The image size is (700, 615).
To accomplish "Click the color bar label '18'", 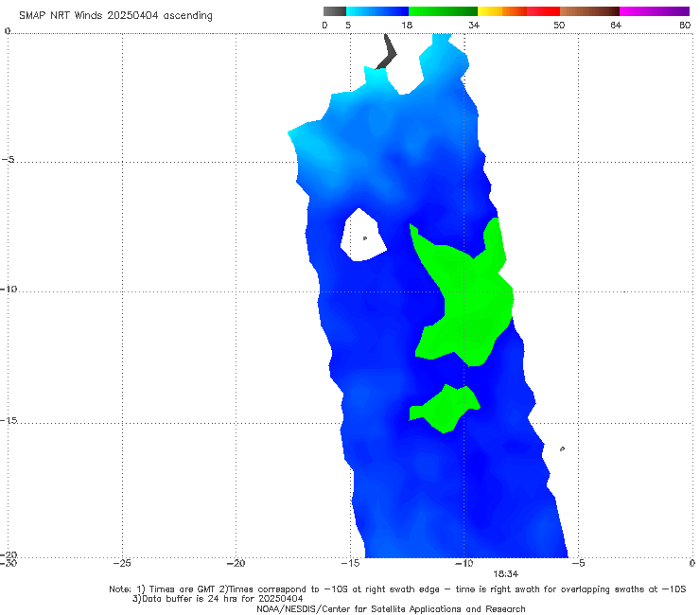I will pos(407,25).
